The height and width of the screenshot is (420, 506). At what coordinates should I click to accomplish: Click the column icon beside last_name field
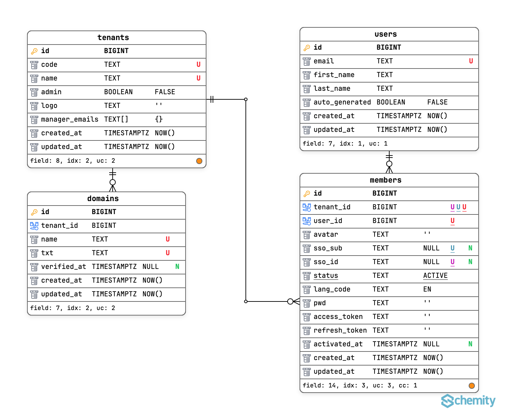[x=307, y=89]
